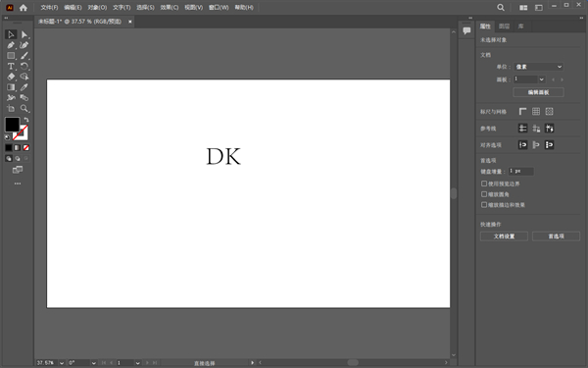Apply None using small red-slash button
The width and height of the screenshot is (588, 368).
pyautogui.click(x=25, y=148)
